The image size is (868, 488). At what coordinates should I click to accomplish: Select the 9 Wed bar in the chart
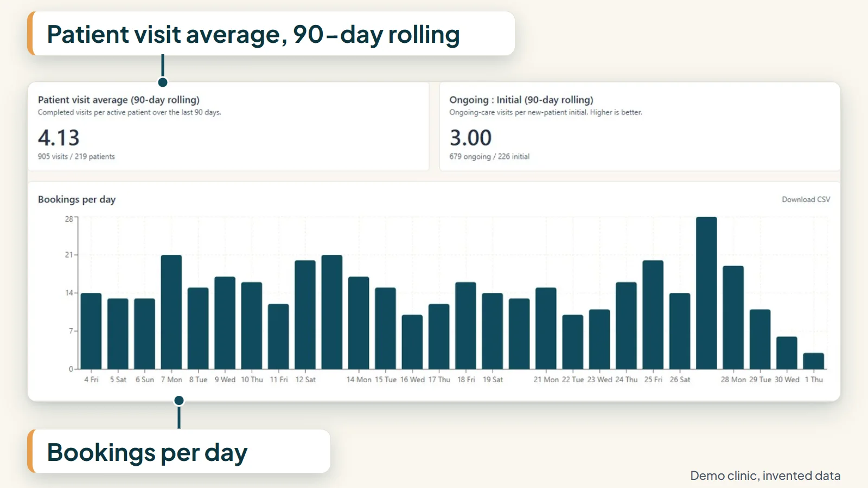(x=225, y=323)
